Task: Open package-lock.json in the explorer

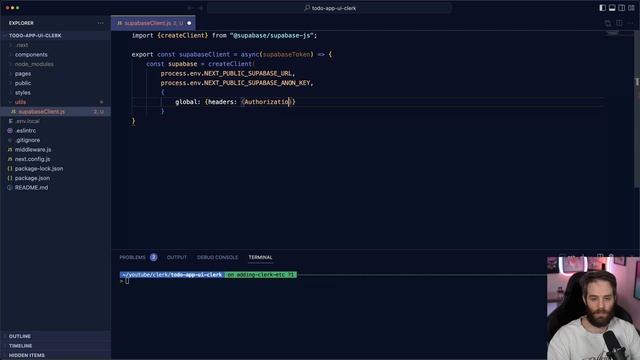Action: 39,169
